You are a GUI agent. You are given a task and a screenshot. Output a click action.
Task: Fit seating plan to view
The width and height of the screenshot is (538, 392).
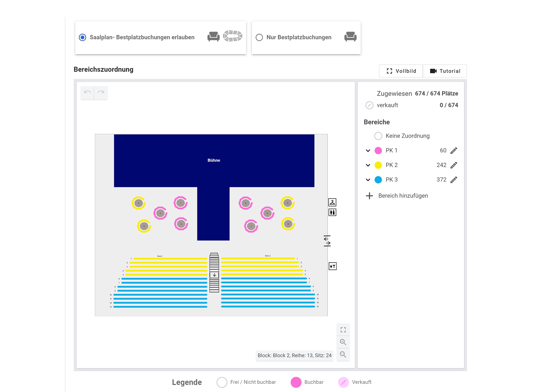[x=343, y=330]
